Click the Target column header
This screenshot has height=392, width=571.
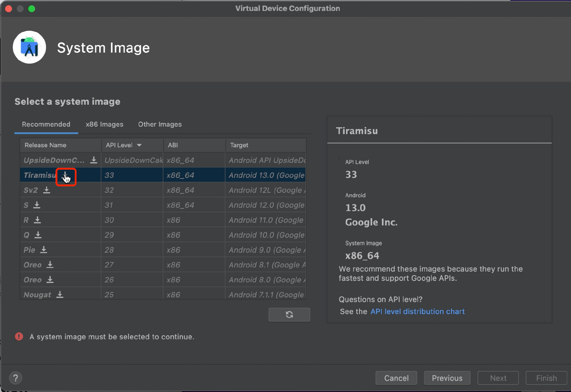[266, 145]
